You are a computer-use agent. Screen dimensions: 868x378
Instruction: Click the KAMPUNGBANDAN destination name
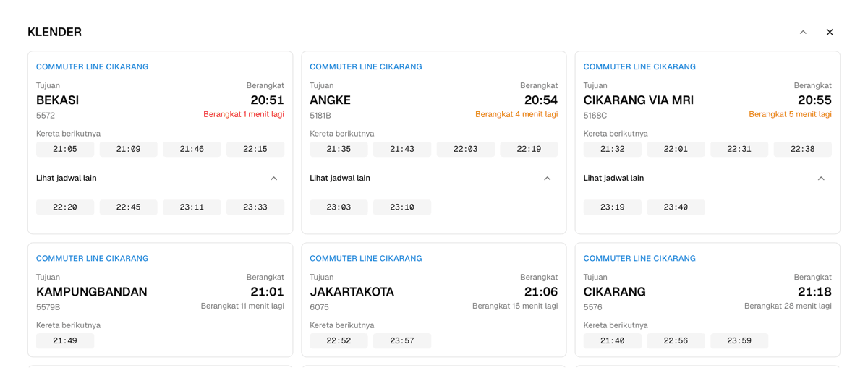(91, 292)
